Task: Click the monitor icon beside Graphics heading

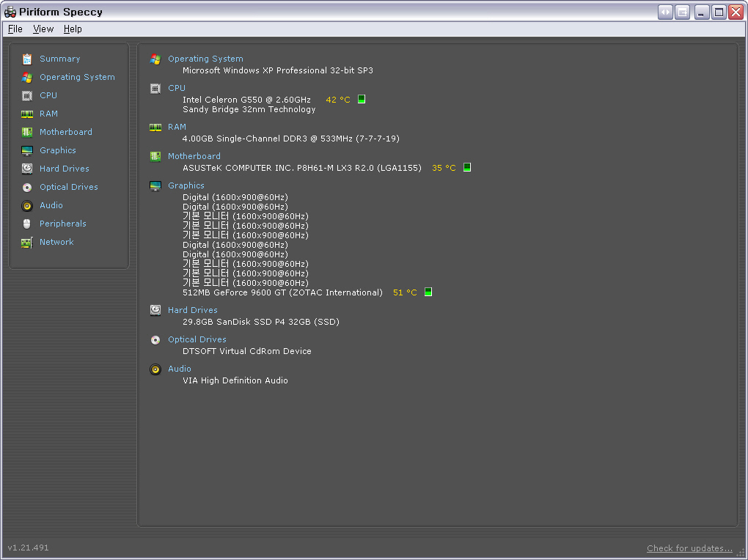Action: click(x=155, y=186)
